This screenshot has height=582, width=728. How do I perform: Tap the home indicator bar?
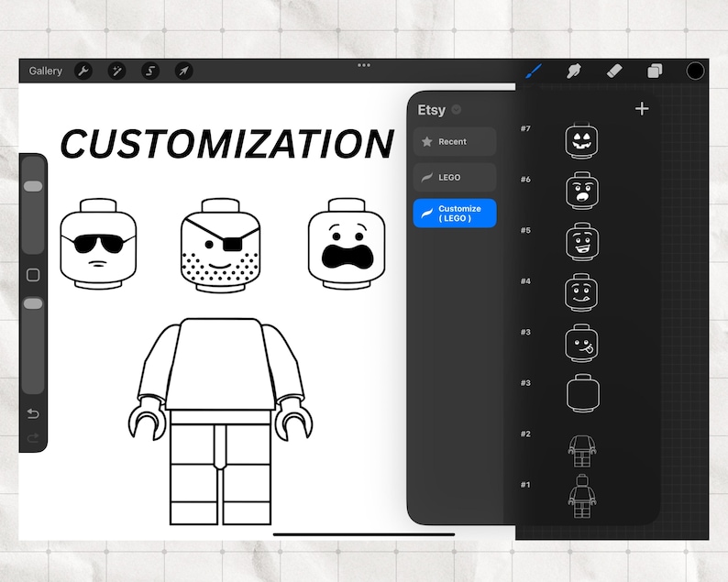(x=363, y=534)
